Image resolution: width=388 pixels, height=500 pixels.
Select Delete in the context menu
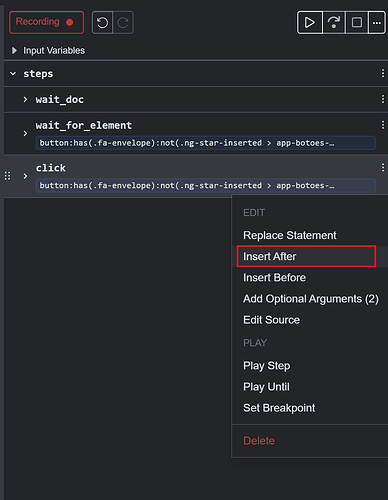point(259,441)
